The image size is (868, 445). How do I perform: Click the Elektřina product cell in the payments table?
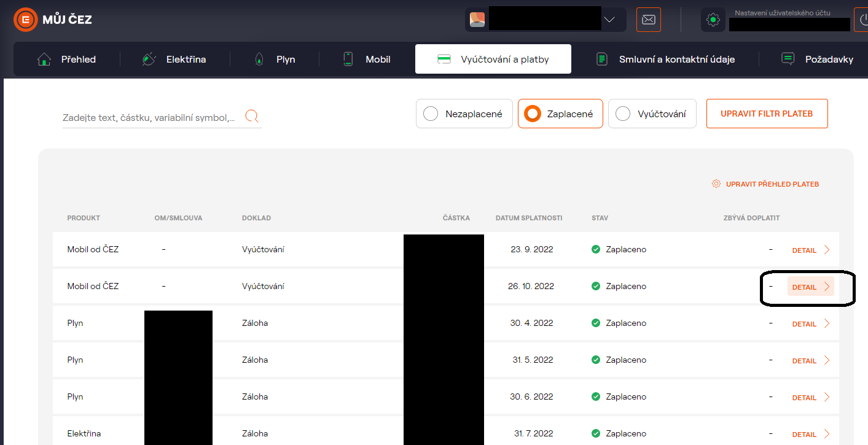pos(84,433)
